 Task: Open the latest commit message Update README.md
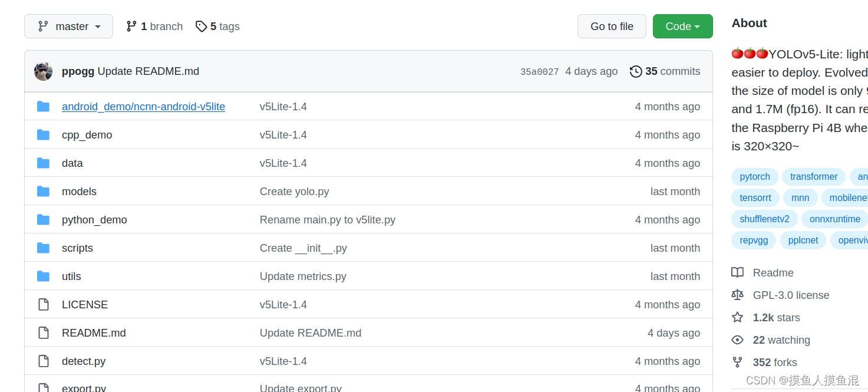[x=148, y=71]
